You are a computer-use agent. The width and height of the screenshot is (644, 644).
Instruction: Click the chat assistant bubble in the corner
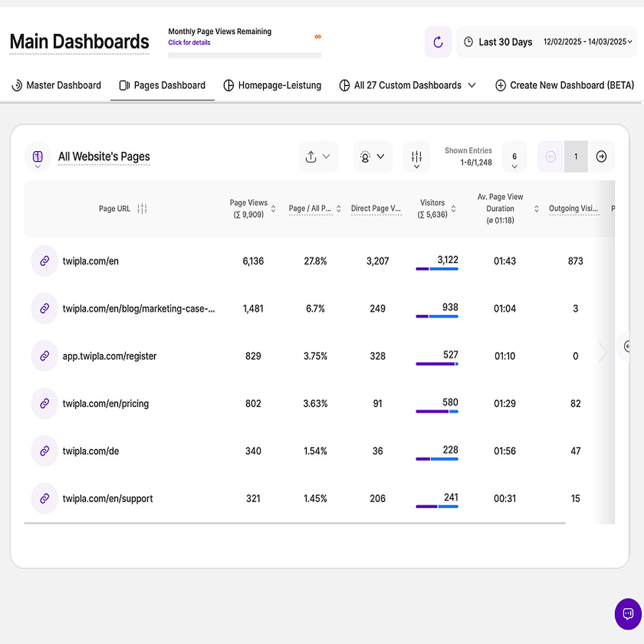point(628,614)
